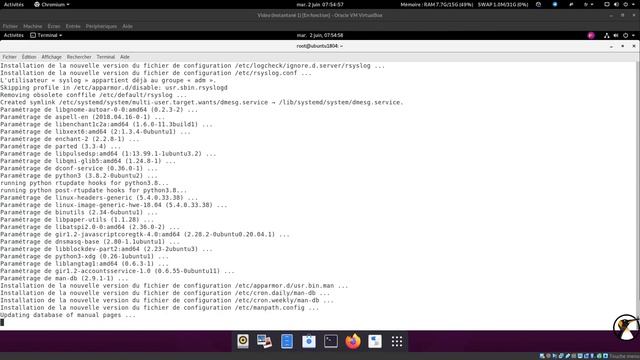Viewport: 640px width, 360px height.
Task: Click the small tray icon left of fr
Action: (571, 4)
